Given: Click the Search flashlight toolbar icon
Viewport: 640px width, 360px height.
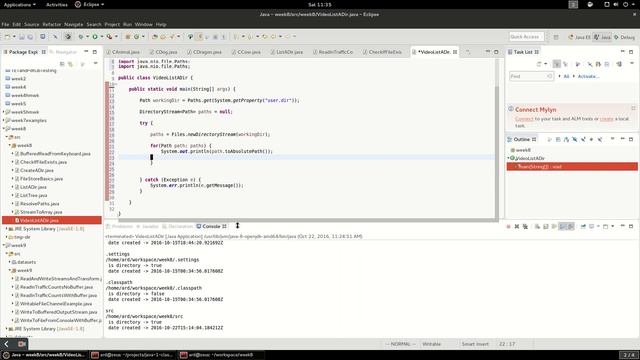Looking at the screenshot, I should pos(172,37).
